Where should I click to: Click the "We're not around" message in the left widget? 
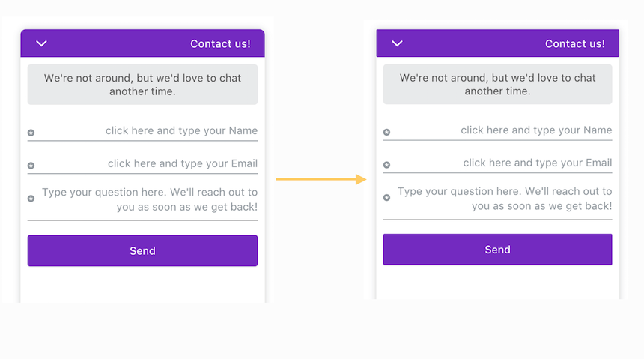pyautogui.click(x=142, y=85)
